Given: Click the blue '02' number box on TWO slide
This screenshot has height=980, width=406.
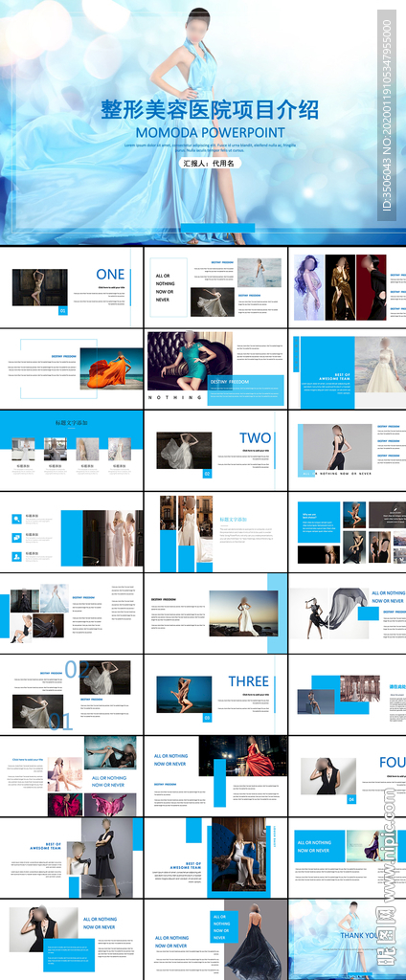Looking at the screenshot, I should tap(207, 474).
